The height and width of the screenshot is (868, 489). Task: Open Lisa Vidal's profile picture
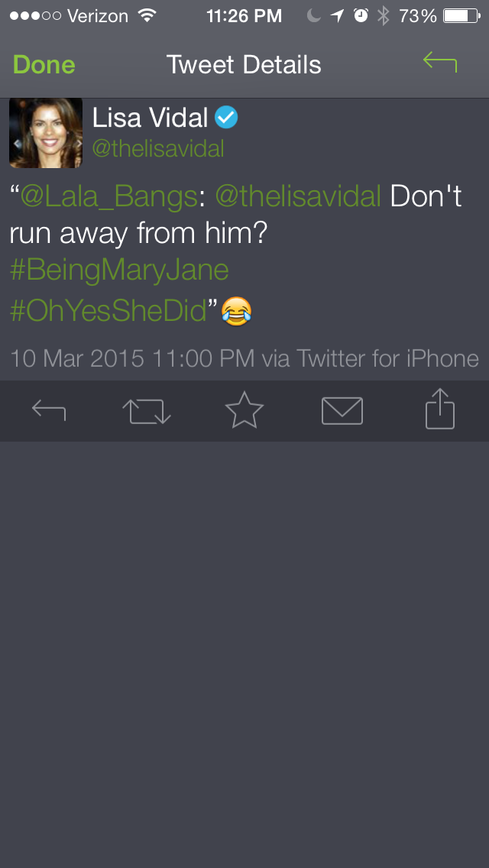tap(46, 133)
